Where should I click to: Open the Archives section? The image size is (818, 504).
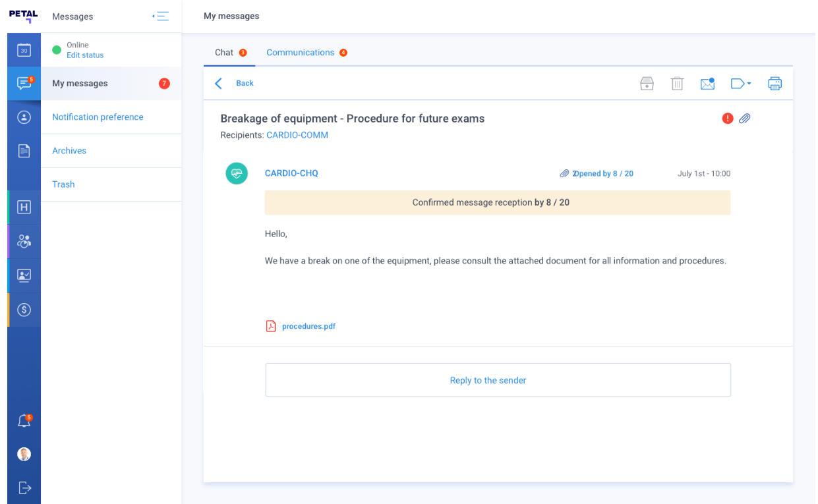click(x=69, y=150)
